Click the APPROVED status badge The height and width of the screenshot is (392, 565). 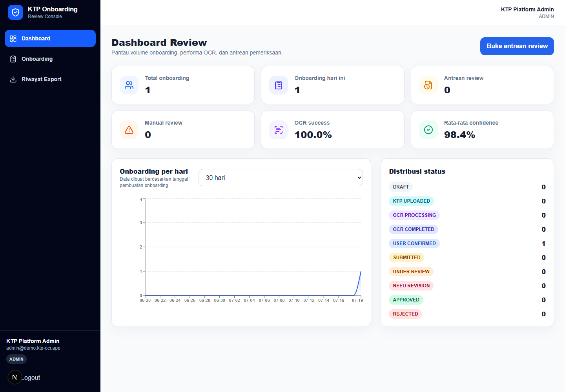point(406,300)
